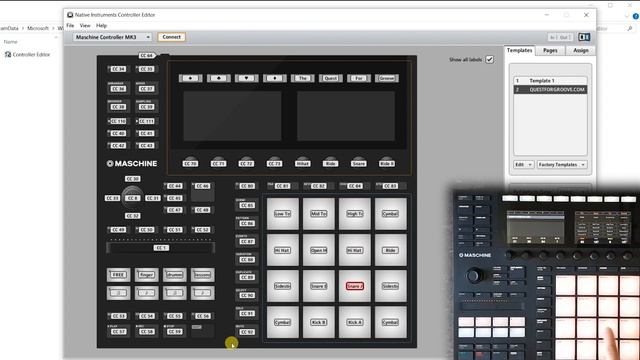Select the CC 92 Mute button
The height and width of the screenshot is (360, 640).
point(247,331)
